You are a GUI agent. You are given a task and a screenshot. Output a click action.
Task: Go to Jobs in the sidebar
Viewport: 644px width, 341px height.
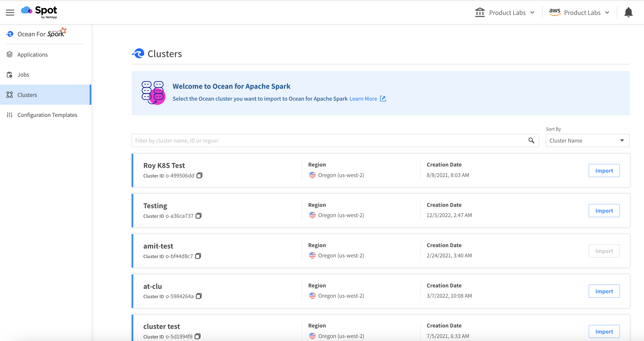click(45, 75)
